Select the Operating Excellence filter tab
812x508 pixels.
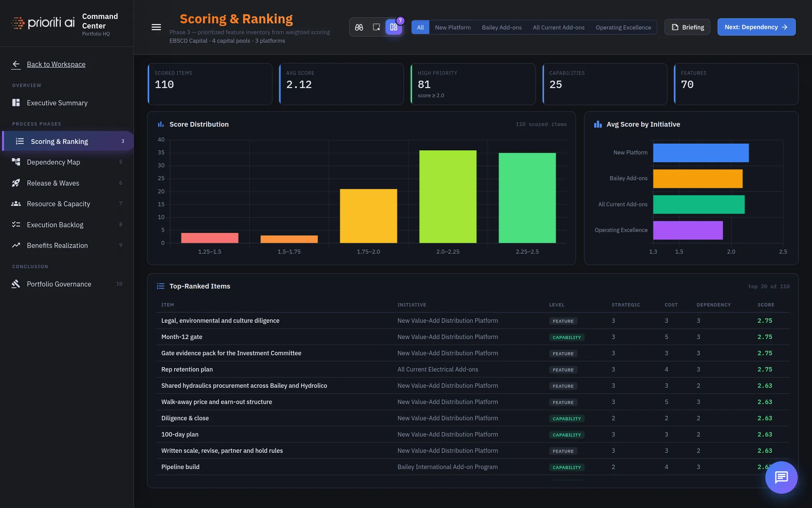pos(623,27)
